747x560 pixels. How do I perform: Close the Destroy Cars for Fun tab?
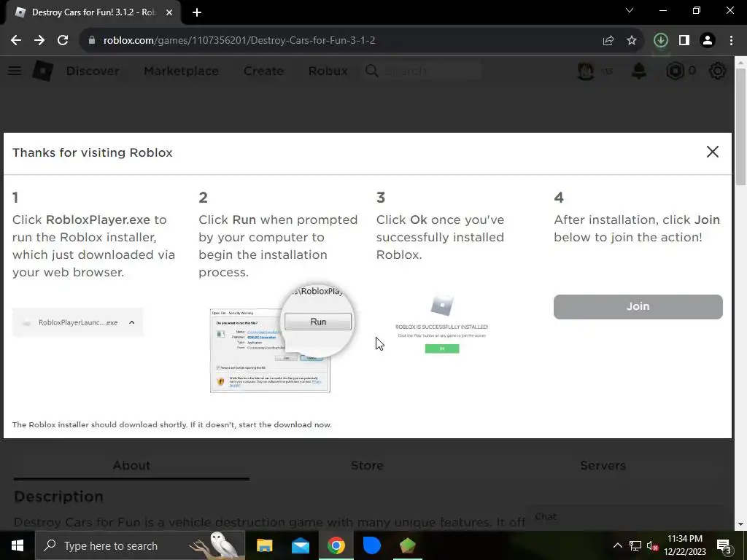click(x=169, y=12)
